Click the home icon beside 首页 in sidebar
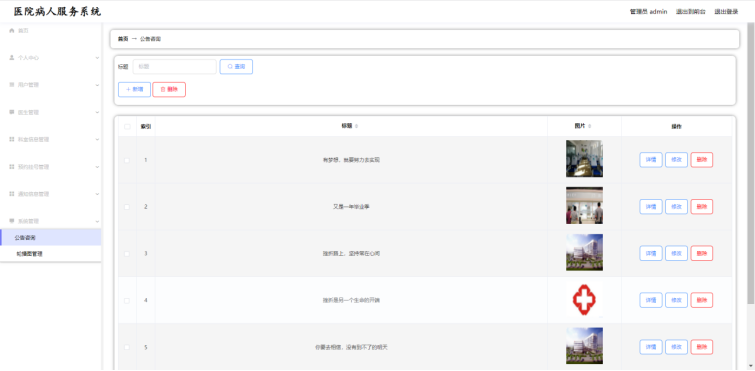 click(x=12, y=30)
